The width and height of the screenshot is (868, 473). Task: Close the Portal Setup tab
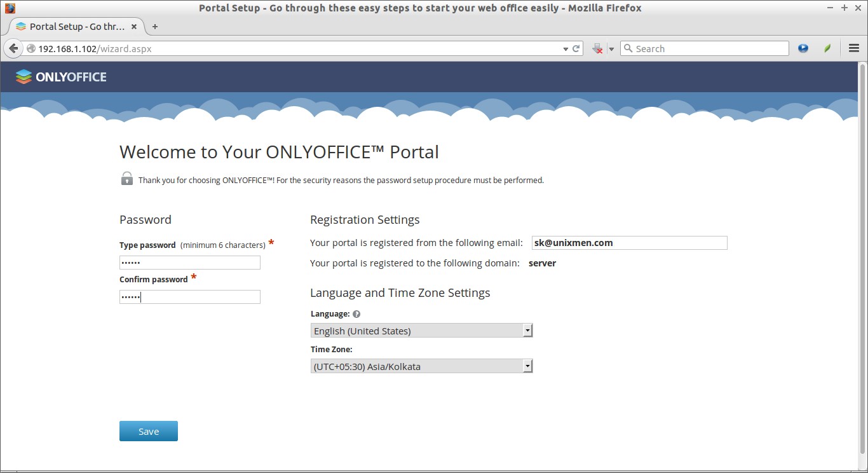tap(134, 27)
